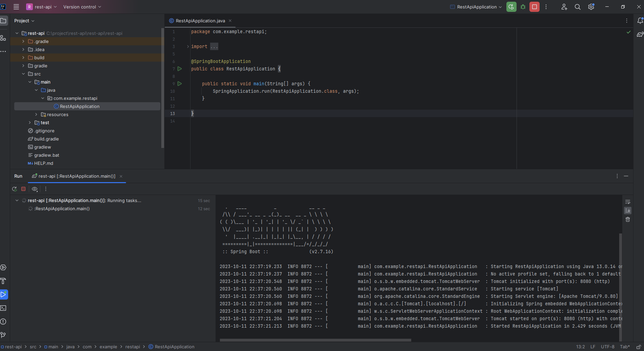Close the rest-api run tab

pyautogui.click(x=121, y=176)
